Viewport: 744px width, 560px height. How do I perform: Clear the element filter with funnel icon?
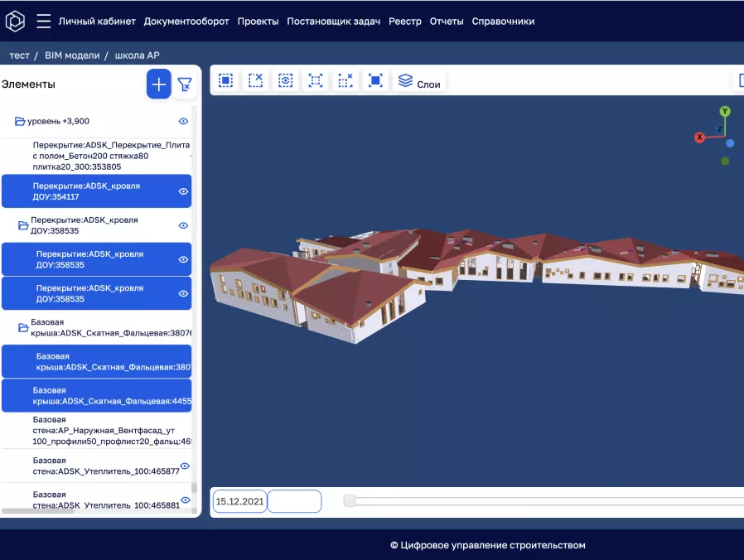point(185,84)
